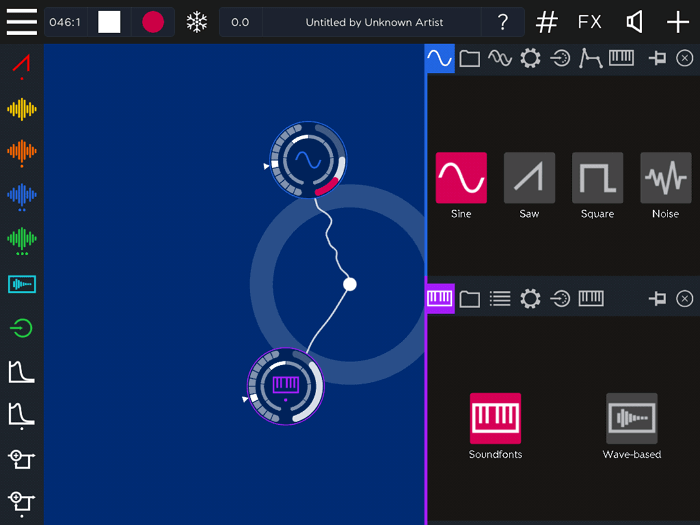Add a new module with plus
The width and height of the screenshot is (700, 525).
coord(678,22)
